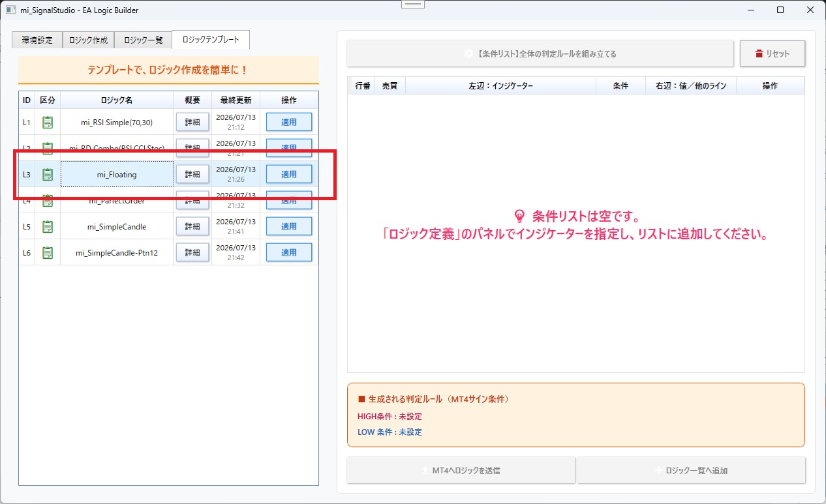Click the ID column header
Screen dimensions: 826x504
27,100
